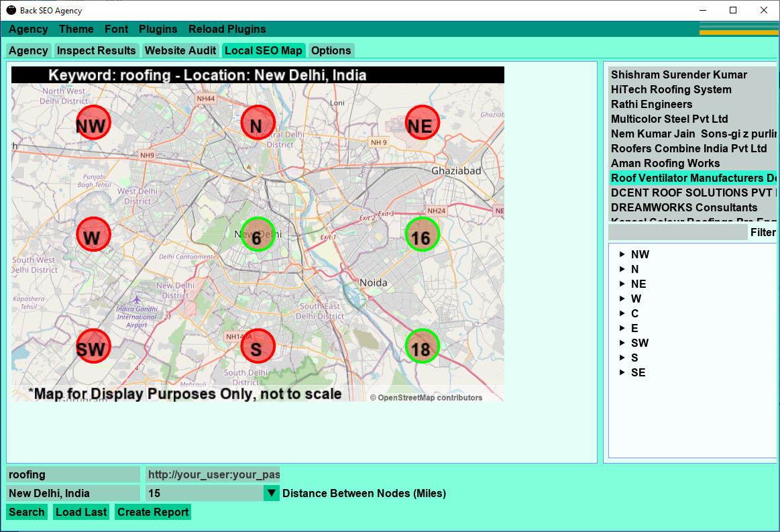
Task: Click the filter text input field
Action: tap(677, 232)
